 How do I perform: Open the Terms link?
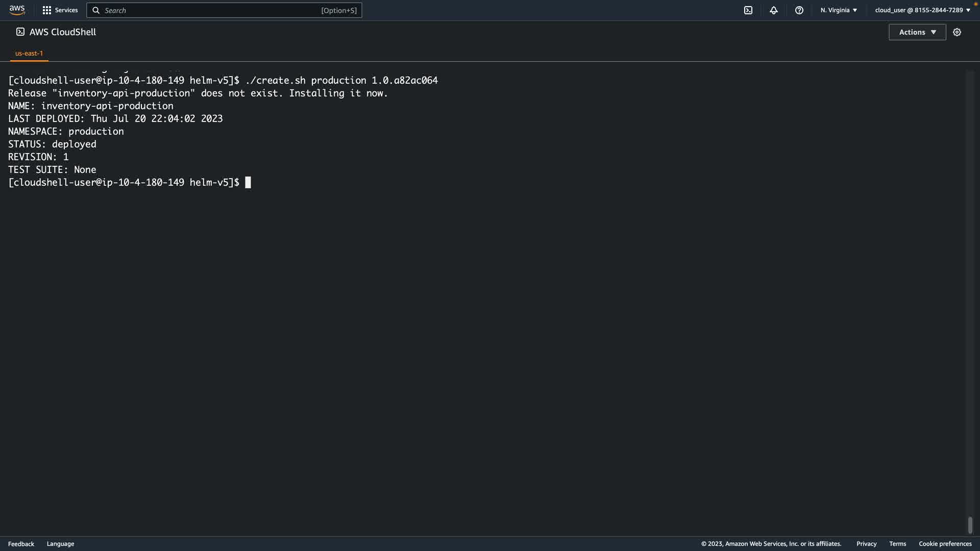click(x=897, y=544)
